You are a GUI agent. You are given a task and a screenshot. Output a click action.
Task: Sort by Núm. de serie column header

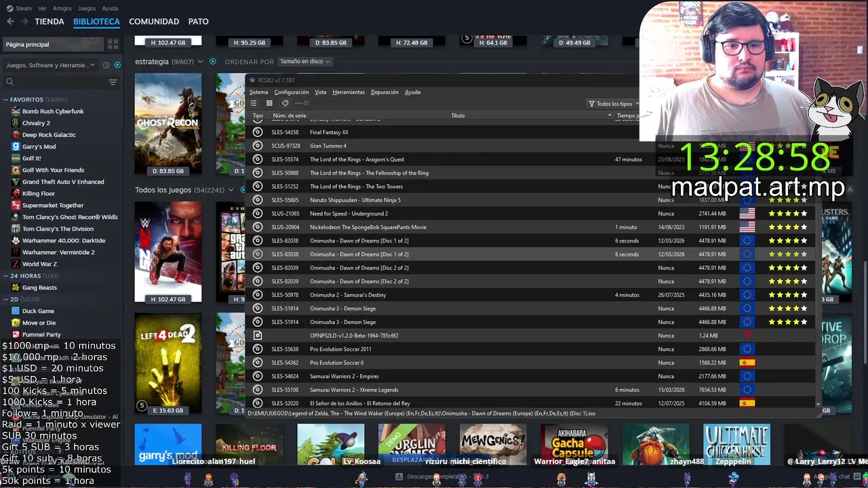pyautogui.click(x=290, y=116)
